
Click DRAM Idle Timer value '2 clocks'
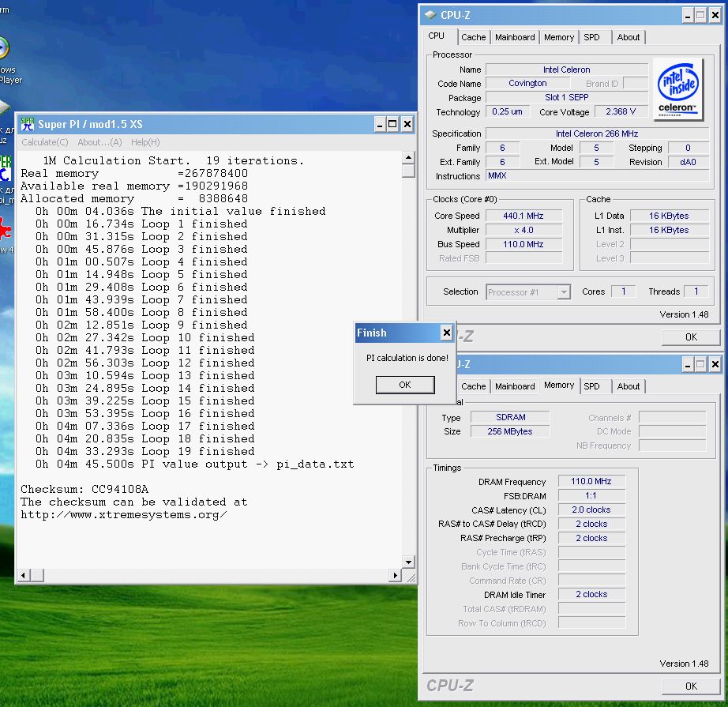tap(591, 594)
